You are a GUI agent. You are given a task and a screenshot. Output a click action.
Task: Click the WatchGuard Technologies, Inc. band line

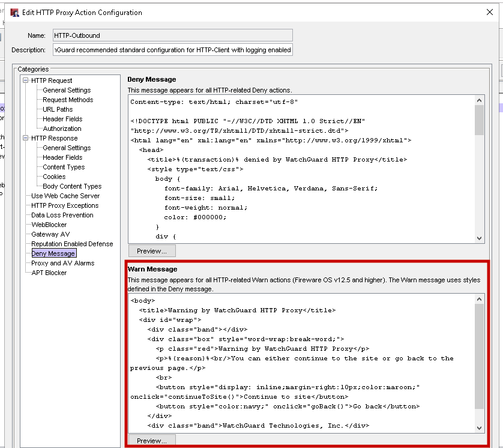258,426
